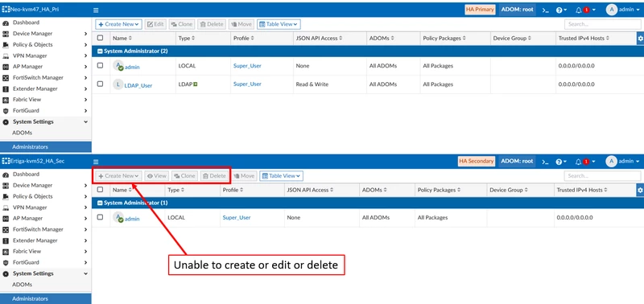Collapse System Administrator (2) group
This screenshot has height=304, width=644.
pos(99,51)
